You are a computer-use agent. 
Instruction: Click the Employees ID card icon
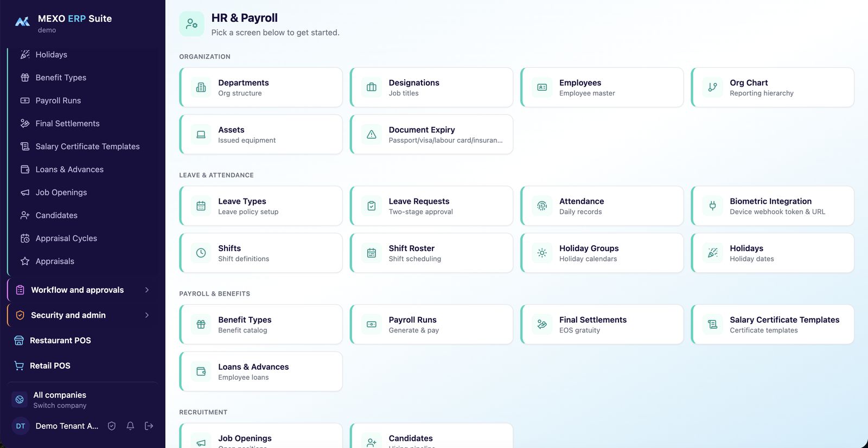[x=542, y=87]
